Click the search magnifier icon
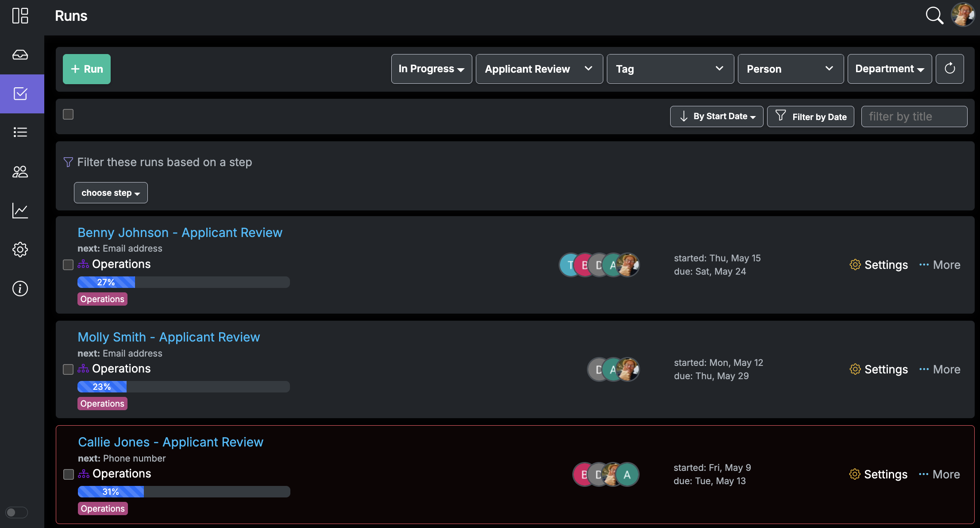 coord(934,16)
